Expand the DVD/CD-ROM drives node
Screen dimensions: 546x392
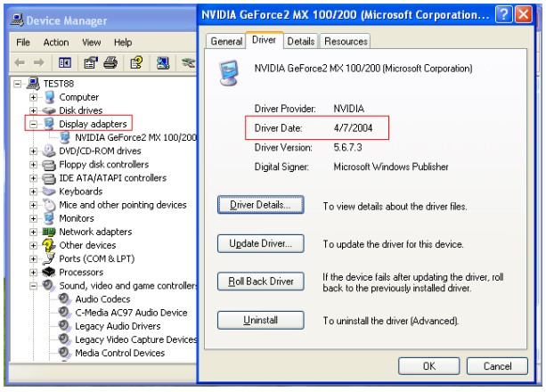34,151
